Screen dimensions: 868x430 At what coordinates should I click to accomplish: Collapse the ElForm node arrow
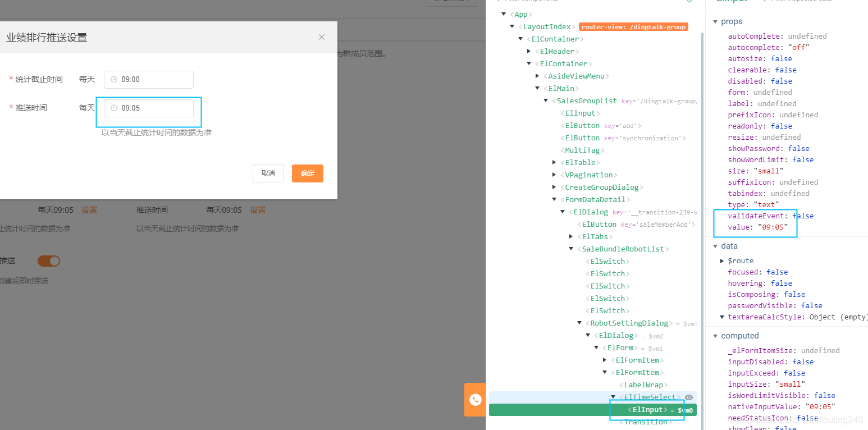596,348
